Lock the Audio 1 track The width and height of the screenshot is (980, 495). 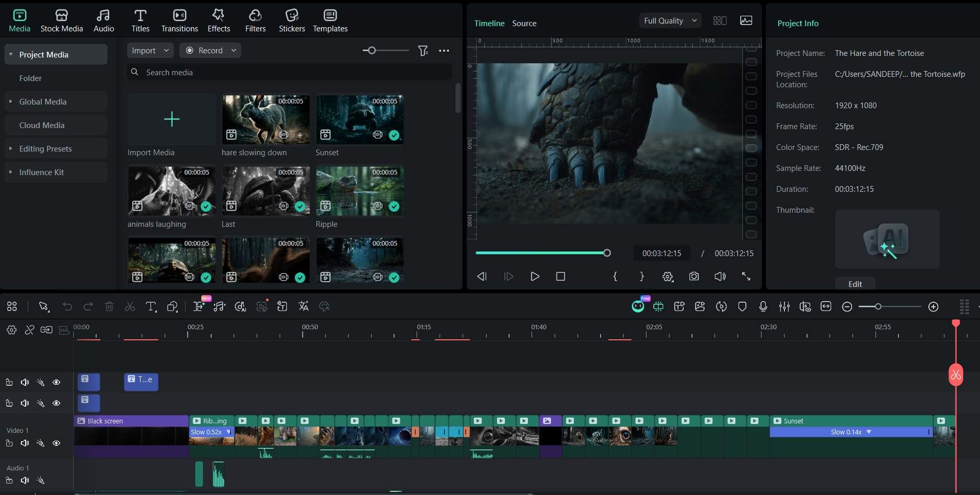(x=9, y=480)
